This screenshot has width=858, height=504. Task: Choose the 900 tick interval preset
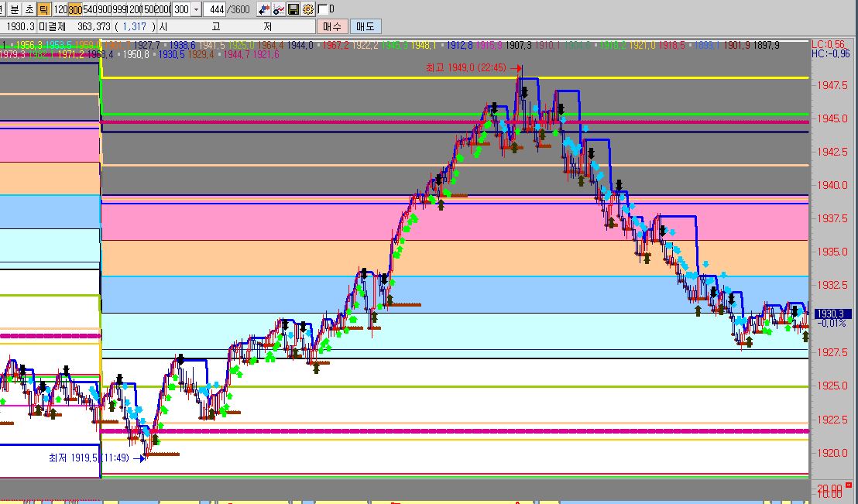(x=105, y=9)
